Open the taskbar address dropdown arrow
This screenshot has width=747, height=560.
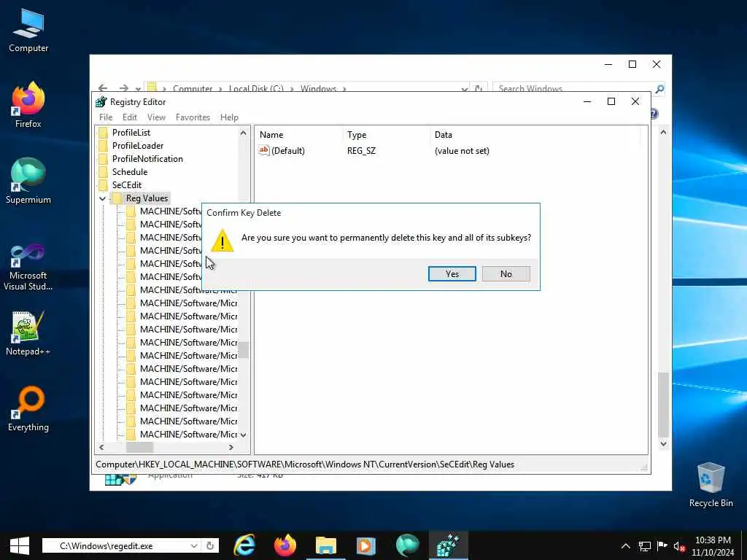pos(194,545)
